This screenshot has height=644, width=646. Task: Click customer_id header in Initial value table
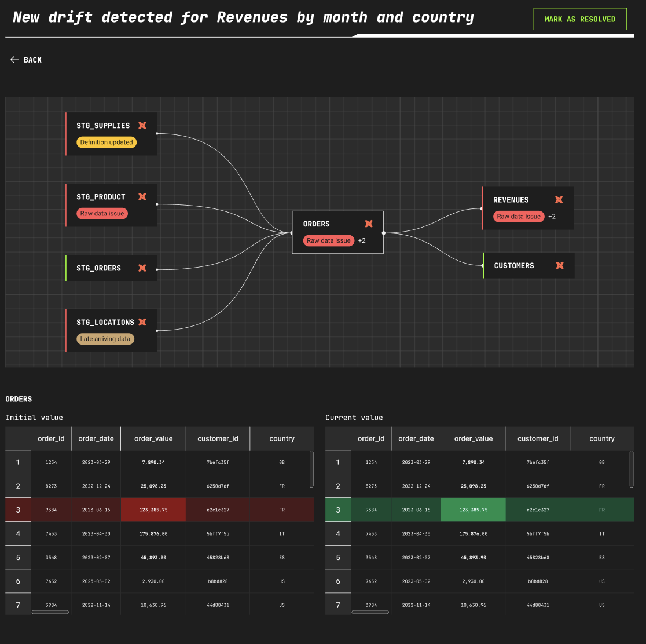(218, 438)
